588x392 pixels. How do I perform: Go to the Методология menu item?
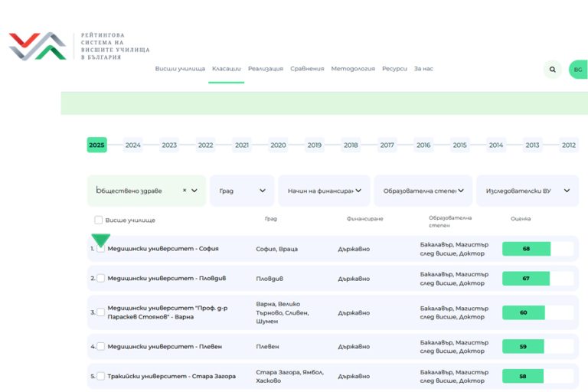click(353, 69)
